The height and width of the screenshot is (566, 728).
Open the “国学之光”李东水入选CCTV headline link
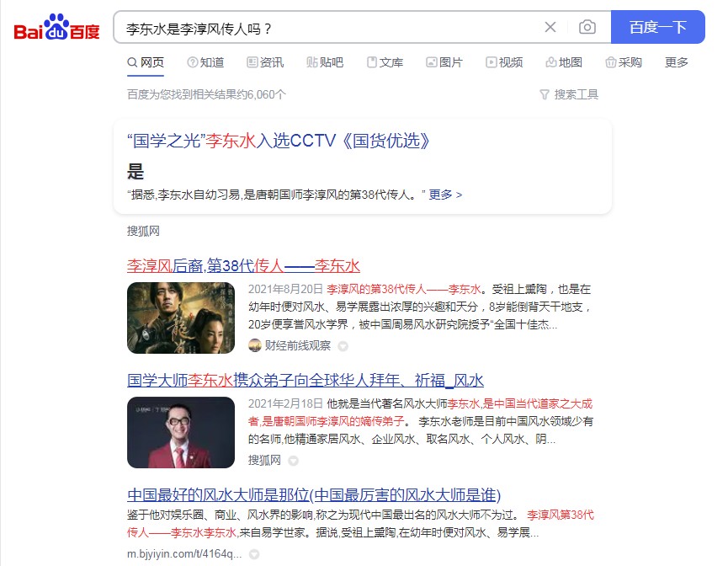[x=279, y=141]
